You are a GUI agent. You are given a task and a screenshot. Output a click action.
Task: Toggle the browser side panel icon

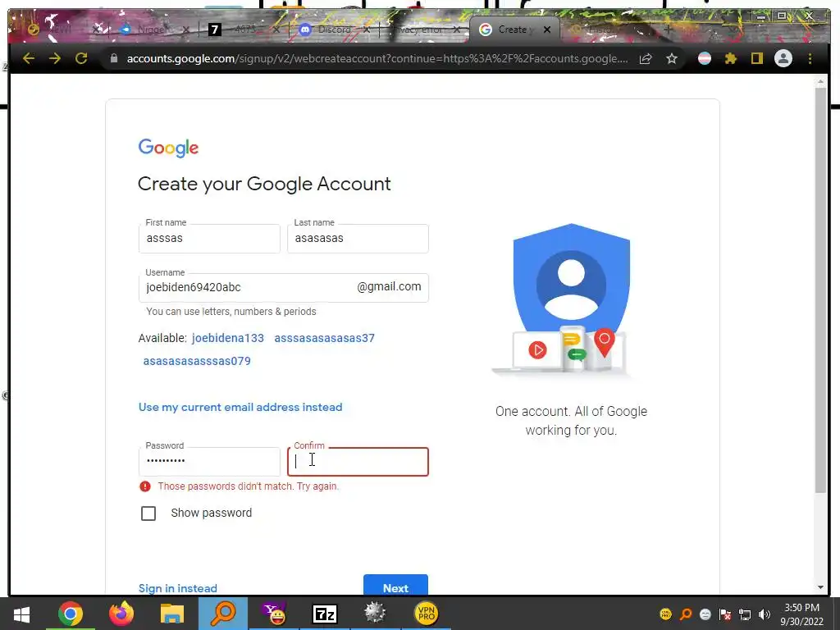756,58
